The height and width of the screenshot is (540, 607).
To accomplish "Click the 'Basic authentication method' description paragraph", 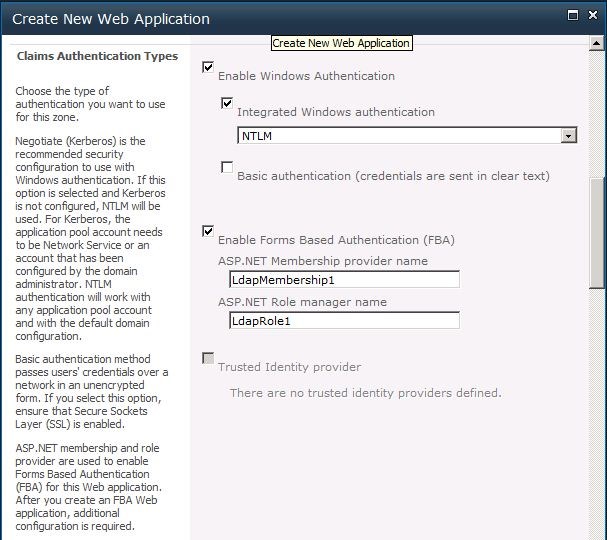I will click(x=92, y=391).
